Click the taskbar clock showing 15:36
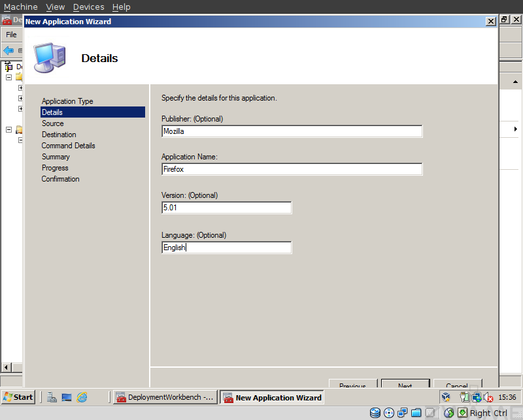 (507, 397)
